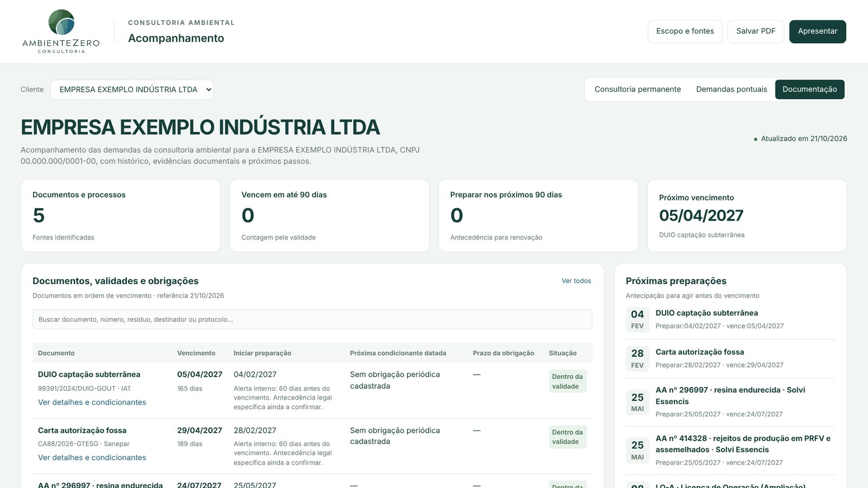The width and height of the screenshot is (868, 488).
Task: Click the Atualizado em 21/10/2026 status
Action: pos(800,139)
